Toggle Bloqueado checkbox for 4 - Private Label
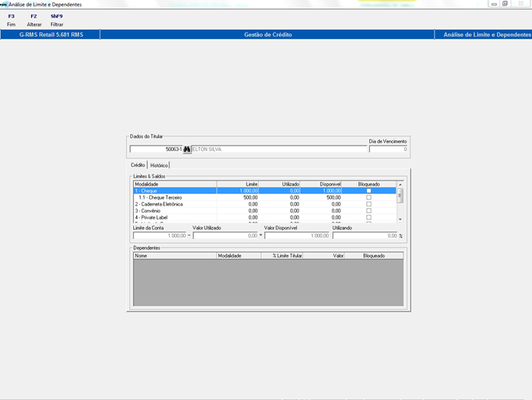The width and height of the screenshot is (532, 400). tap(369, 217)
